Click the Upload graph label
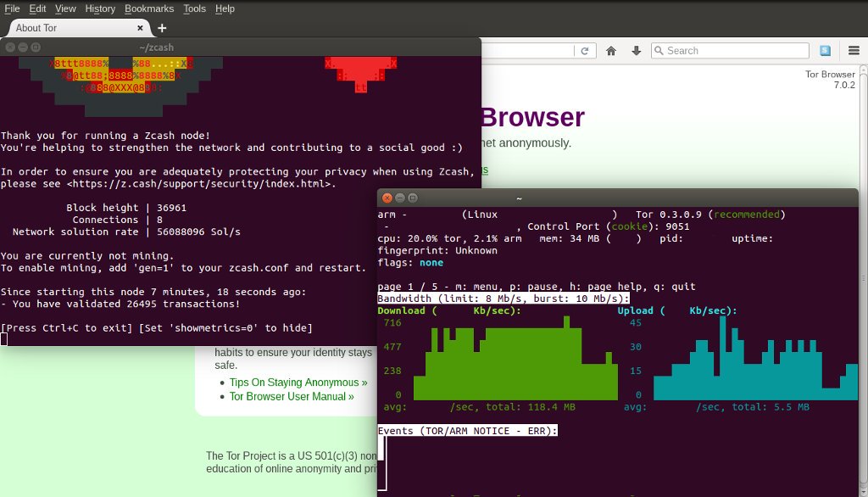Image resolution: width=868 pixels, height=497 pixels. tap(677, 310)
